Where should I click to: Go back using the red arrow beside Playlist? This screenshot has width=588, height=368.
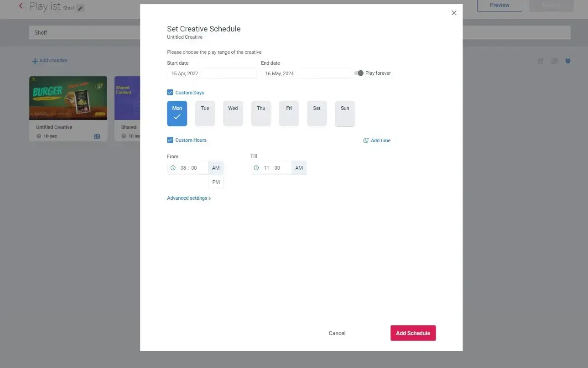(21, 6)
